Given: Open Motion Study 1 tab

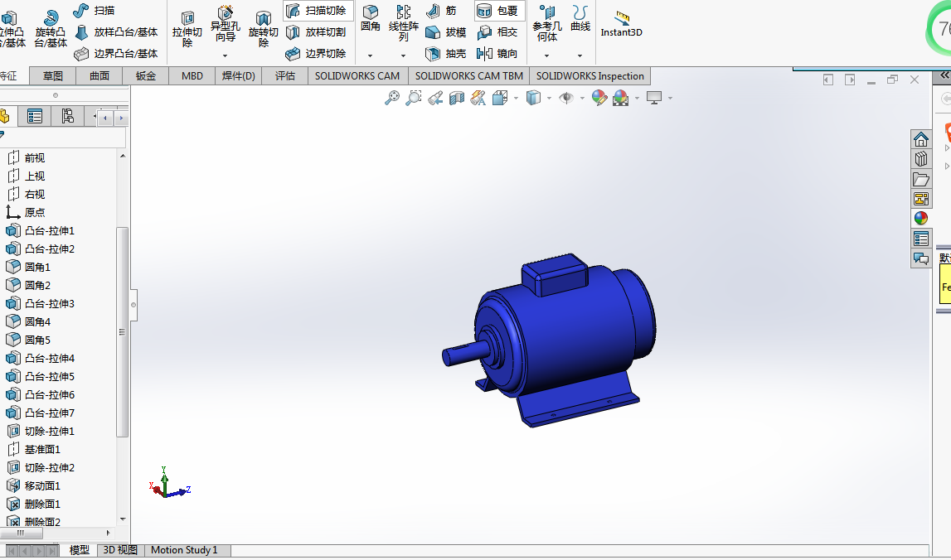Looking at the screenshot, I should (184, 550).
